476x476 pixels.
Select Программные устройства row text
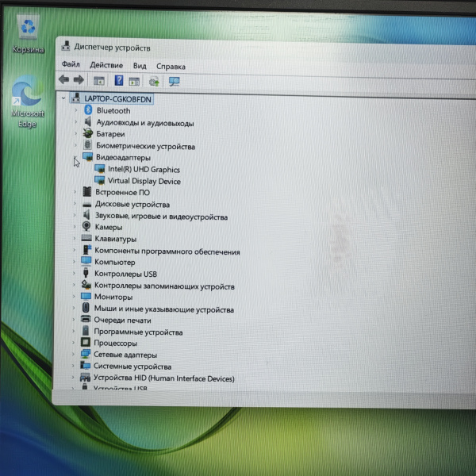[x=138, y=332]
